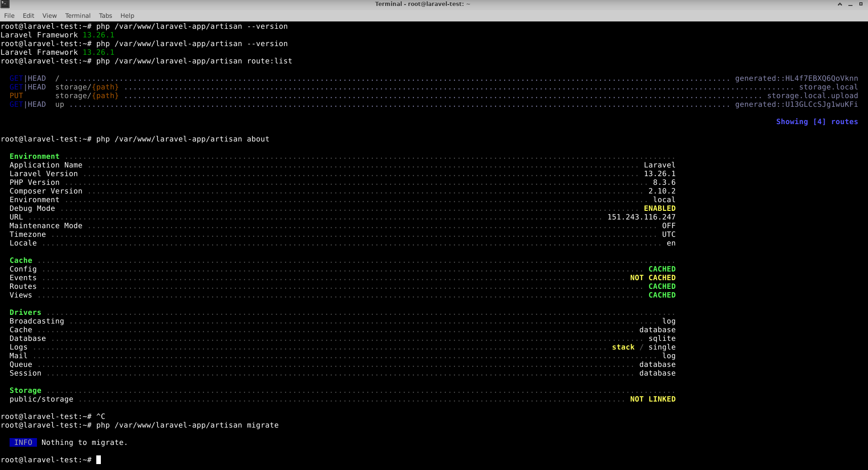The width and height of the screenshot is (868, 470).
Task: Click the 'artisan migrate' command line
Action: [x=140, y=425]
